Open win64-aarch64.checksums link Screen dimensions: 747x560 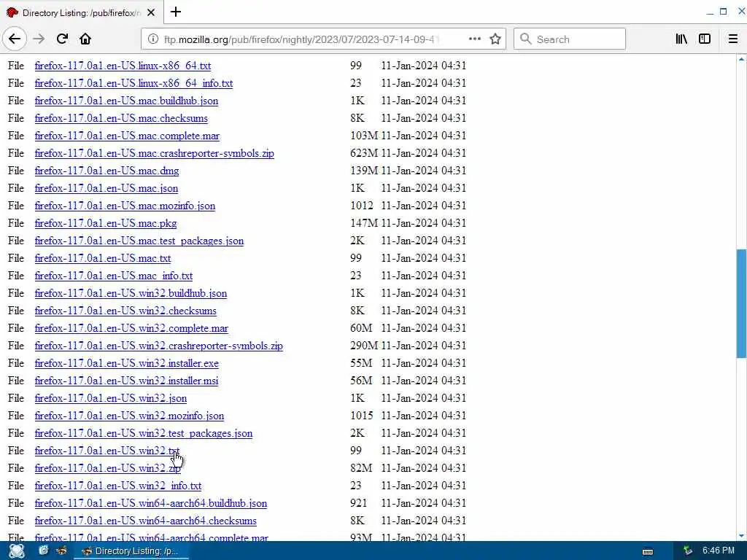(x=145, y=521)
